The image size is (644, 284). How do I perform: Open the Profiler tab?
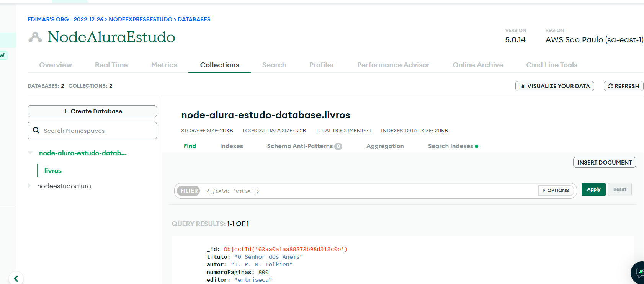click(x=322, y=65)
